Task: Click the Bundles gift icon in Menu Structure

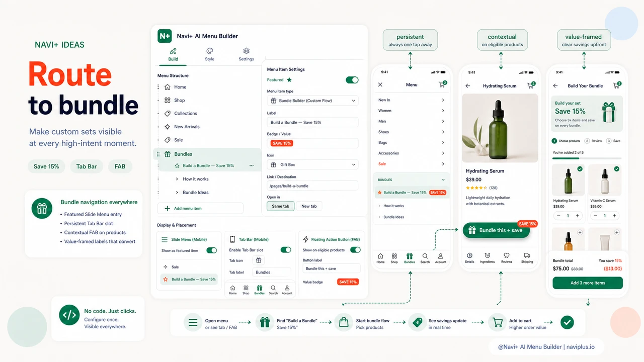Action: point(168,154)
